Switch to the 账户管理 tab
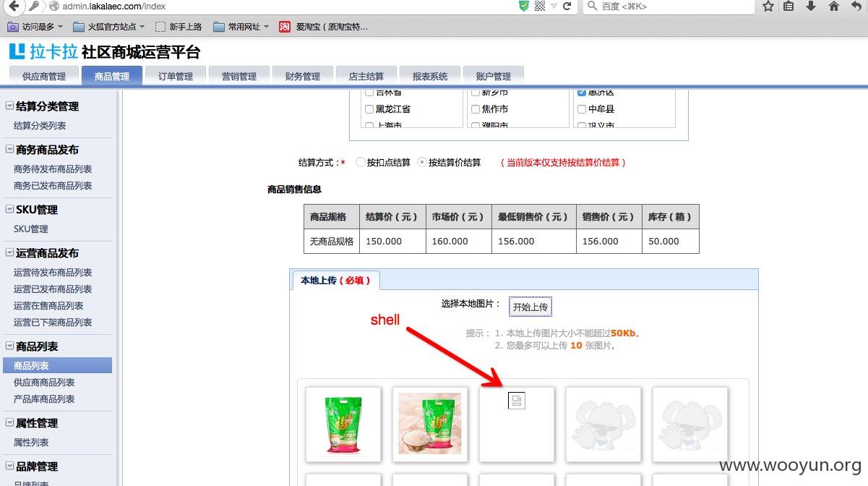This screenshot has height=486, width=868. 493,75
